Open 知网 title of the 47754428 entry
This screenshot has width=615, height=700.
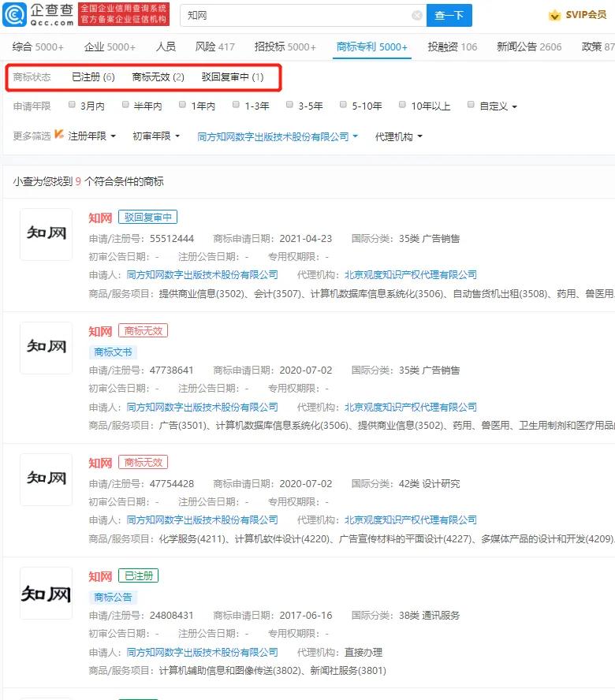coord(100,463)
